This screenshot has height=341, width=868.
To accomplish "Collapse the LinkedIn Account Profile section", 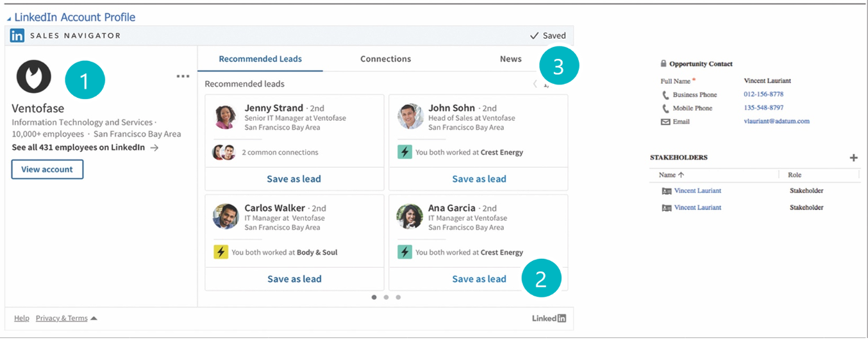I will 9,18.
